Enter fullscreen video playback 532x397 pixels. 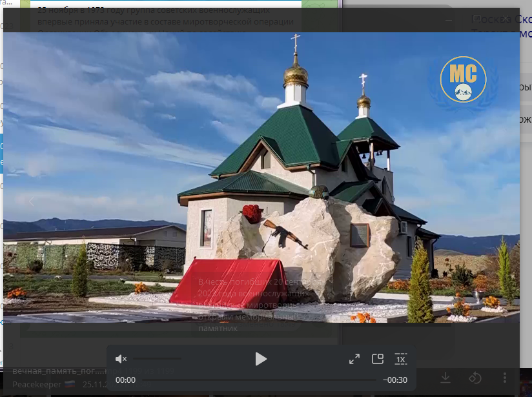click(x=354, y=360)
